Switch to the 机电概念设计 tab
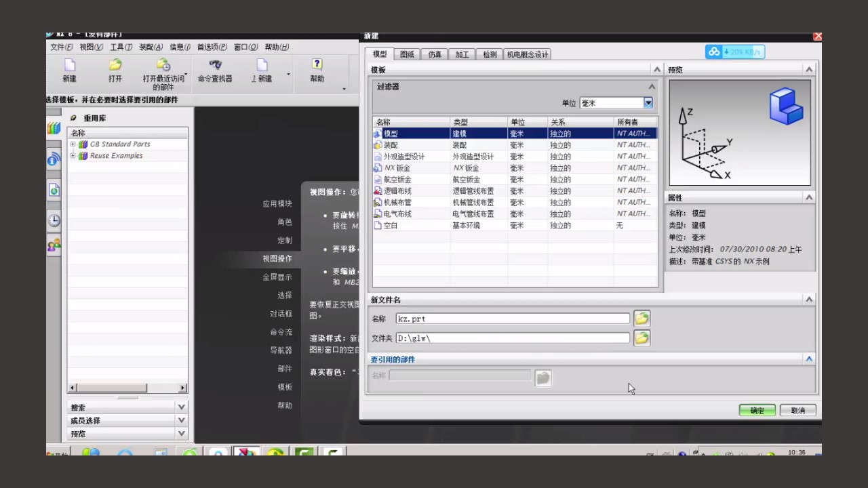The width and height of the screenshot is (868, 488). 528,54
